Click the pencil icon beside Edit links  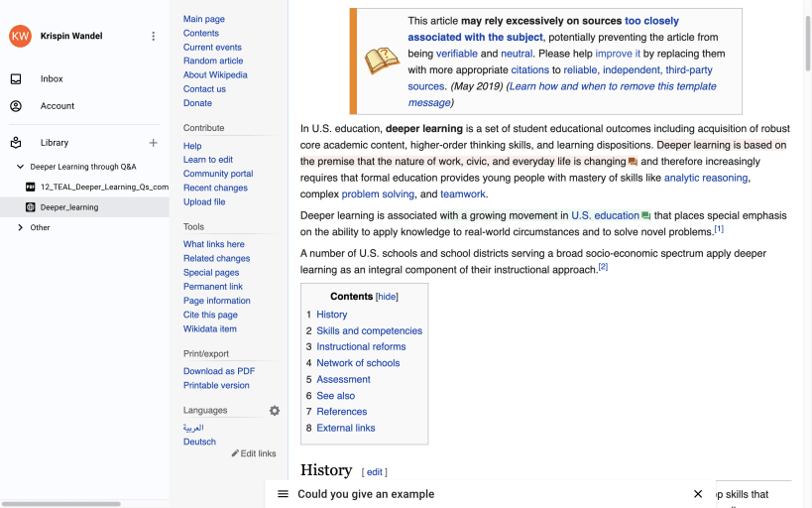pos(235,453)
